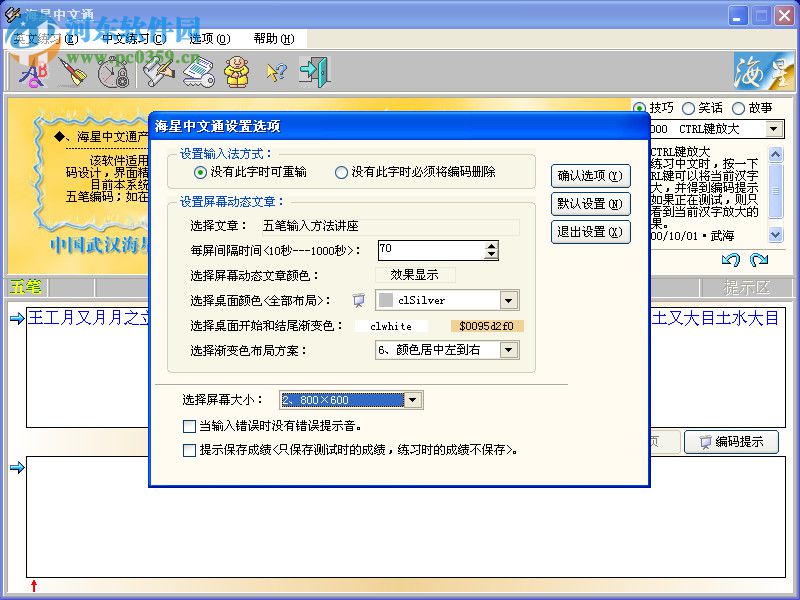
Task: Click the clWhite gradient start color
Action: point(391,326)
